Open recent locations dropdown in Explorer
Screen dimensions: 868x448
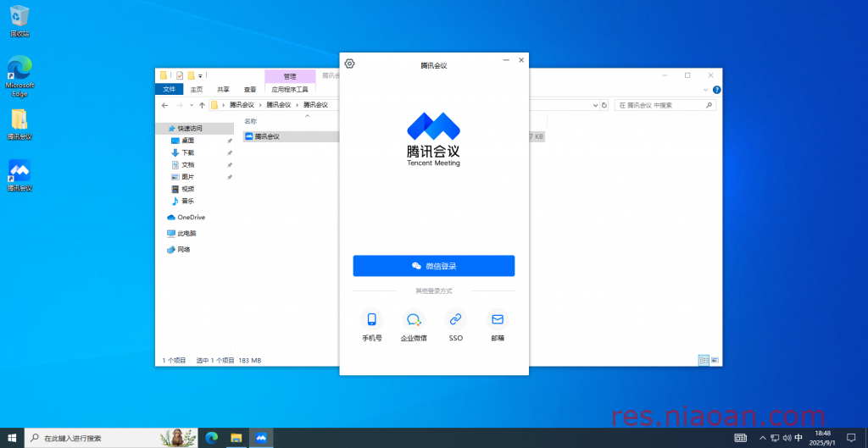tap(192, 105)
